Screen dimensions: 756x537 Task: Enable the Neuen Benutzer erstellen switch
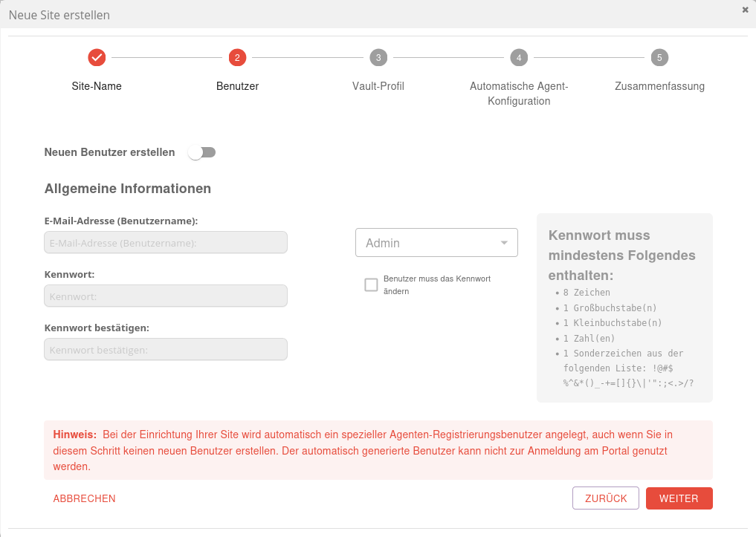tap(201, 152)
